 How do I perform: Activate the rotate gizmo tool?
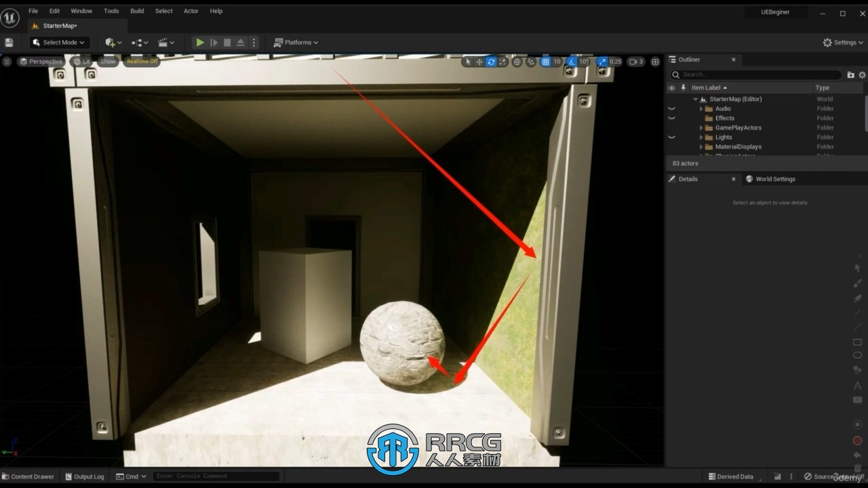[491, 62]
